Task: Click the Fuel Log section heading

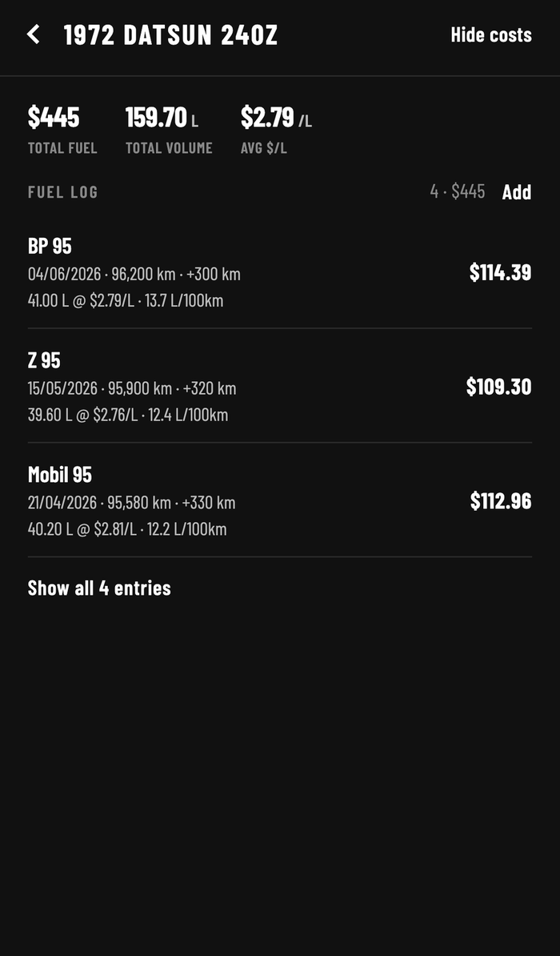Action: [x=62, y=192]
